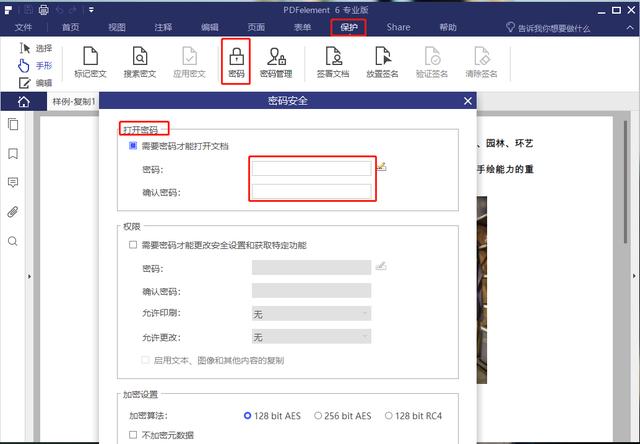640x444 pixels.
Task: Click the document vertical scrollbar
Action: pos(626,182)
